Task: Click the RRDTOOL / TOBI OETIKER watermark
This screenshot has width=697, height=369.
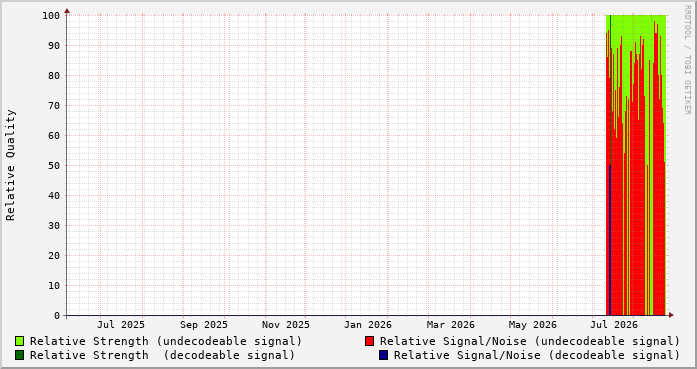Action: coord(687,60)
